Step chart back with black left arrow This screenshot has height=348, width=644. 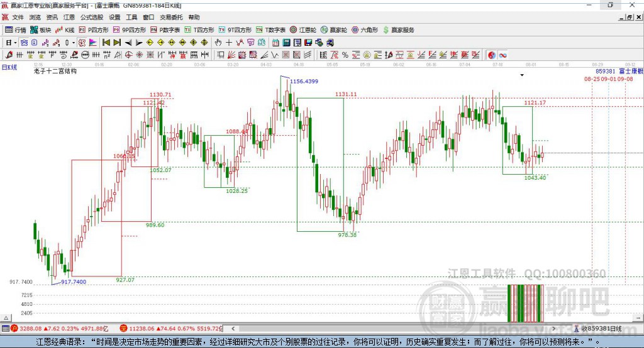click(128, 43)
